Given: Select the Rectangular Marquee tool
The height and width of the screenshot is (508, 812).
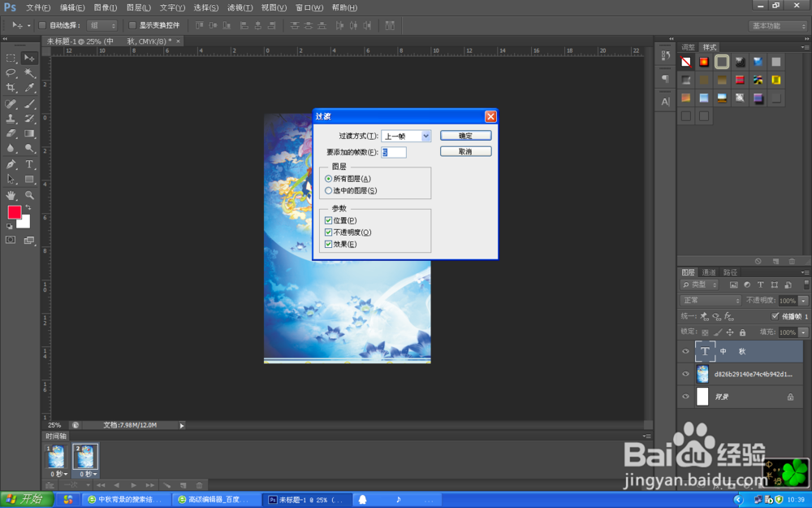Looking at the screenshot, I should (11, 58).
